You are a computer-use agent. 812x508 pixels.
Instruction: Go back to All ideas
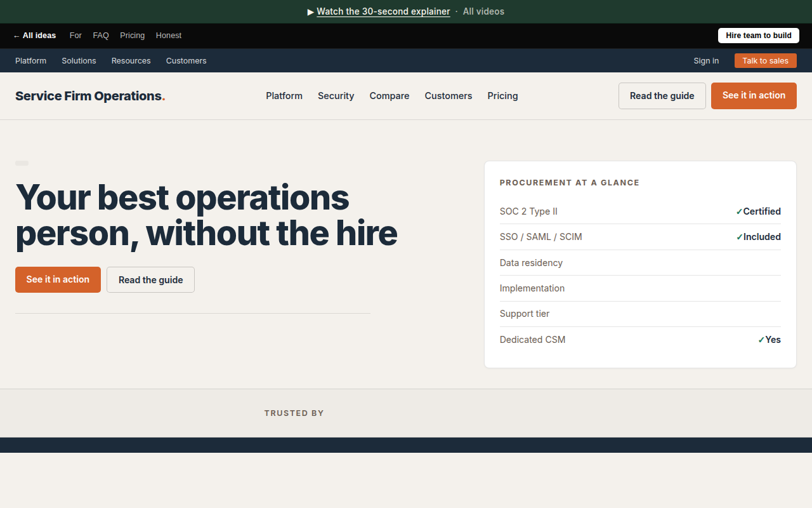pos(34,36)
